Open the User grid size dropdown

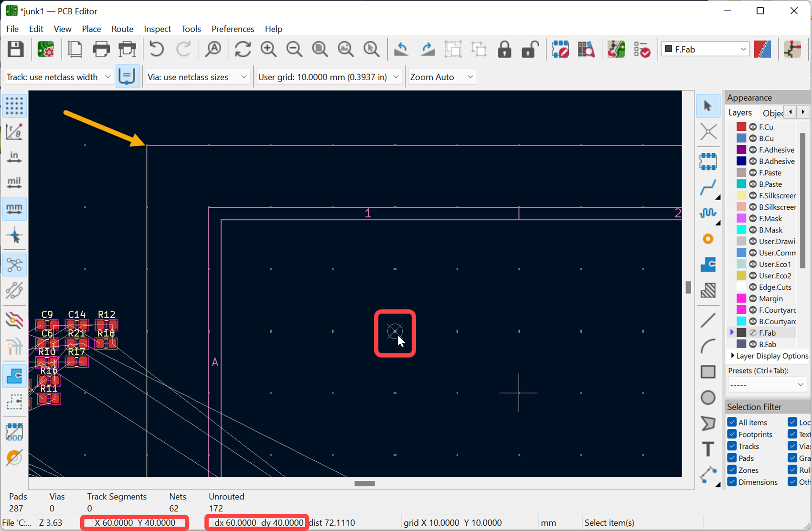coord(329,77)
